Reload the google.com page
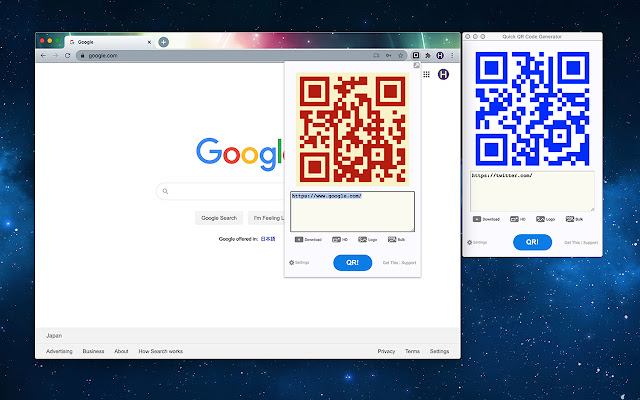 click(68, 55)
